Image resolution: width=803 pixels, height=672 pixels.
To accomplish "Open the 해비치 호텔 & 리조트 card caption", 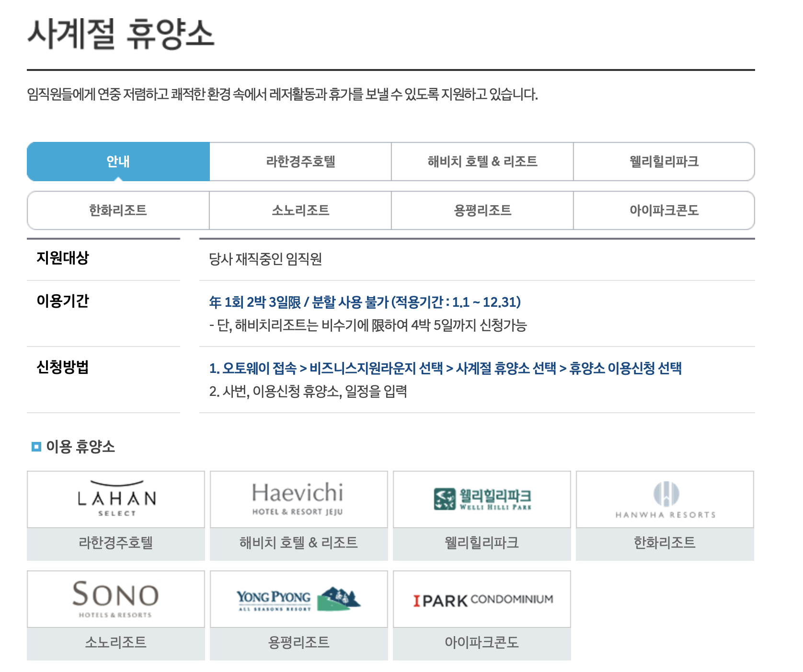I will click(x=299, y=543).
